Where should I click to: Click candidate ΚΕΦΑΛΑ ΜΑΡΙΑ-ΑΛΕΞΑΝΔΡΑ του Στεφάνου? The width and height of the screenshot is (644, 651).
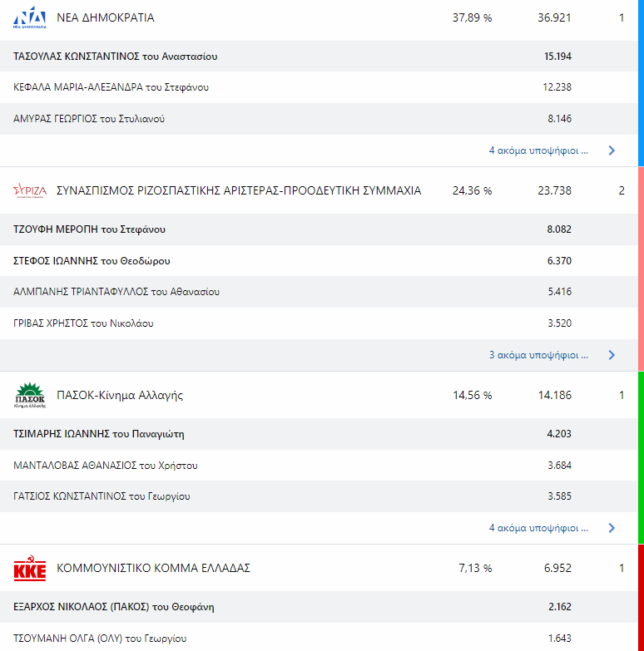[111, 87]
